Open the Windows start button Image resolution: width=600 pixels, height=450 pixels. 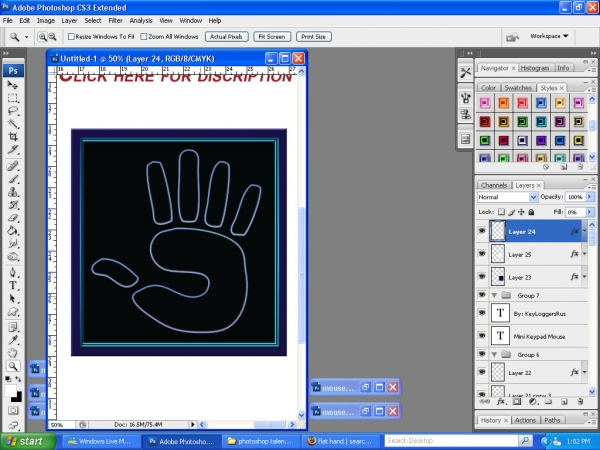[x=28, y=441]
